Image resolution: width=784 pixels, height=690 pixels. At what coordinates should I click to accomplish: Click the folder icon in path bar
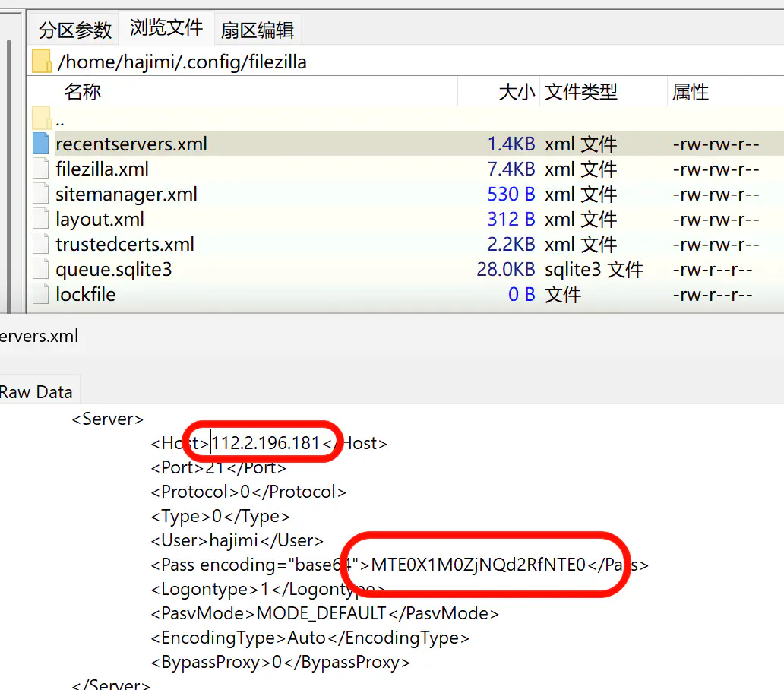[42, 62]
